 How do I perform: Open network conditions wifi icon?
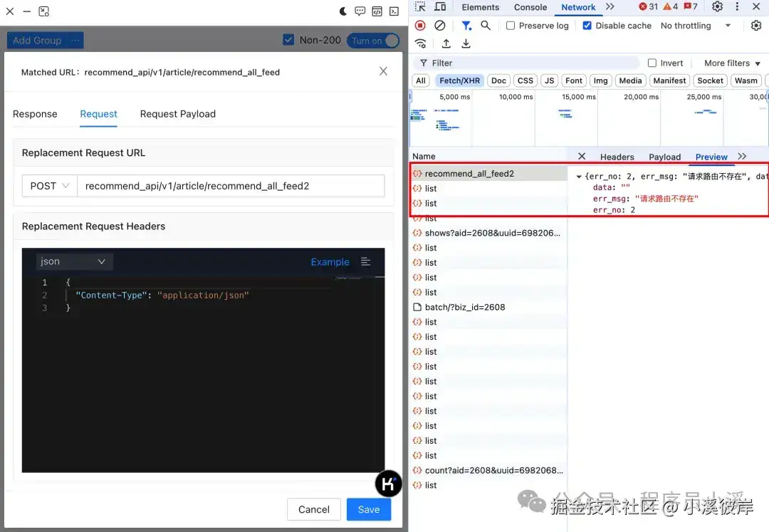421,43
